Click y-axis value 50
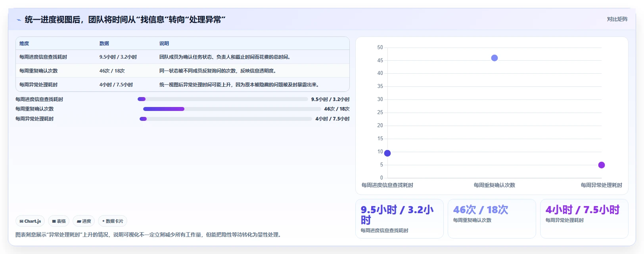Image resolution: width=644 pixels, height=254 pixels. click(380, 48)
